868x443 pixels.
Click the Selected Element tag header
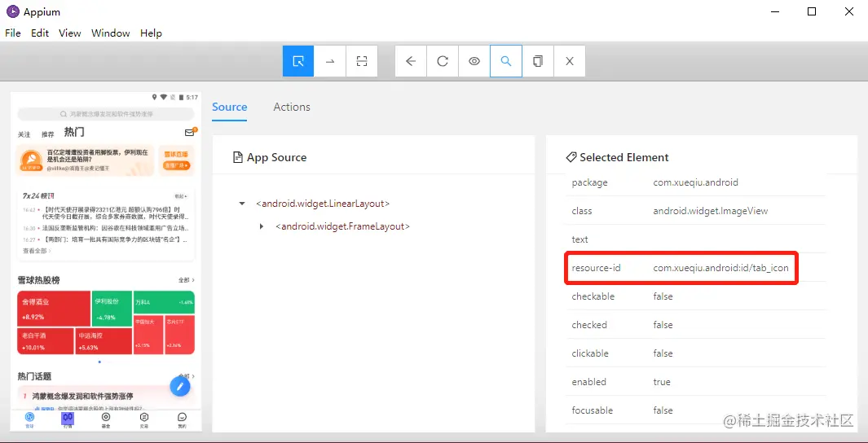[x=617, y=158]
